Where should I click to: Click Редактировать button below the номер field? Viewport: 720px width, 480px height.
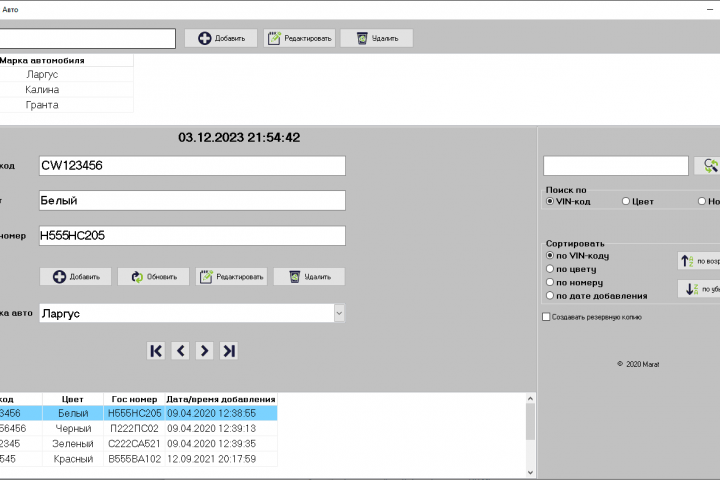tap(231, 277)
